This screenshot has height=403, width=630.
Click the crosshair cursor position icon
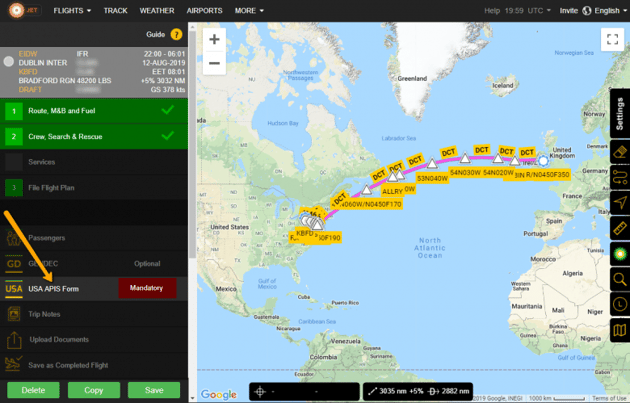(260, 391)
